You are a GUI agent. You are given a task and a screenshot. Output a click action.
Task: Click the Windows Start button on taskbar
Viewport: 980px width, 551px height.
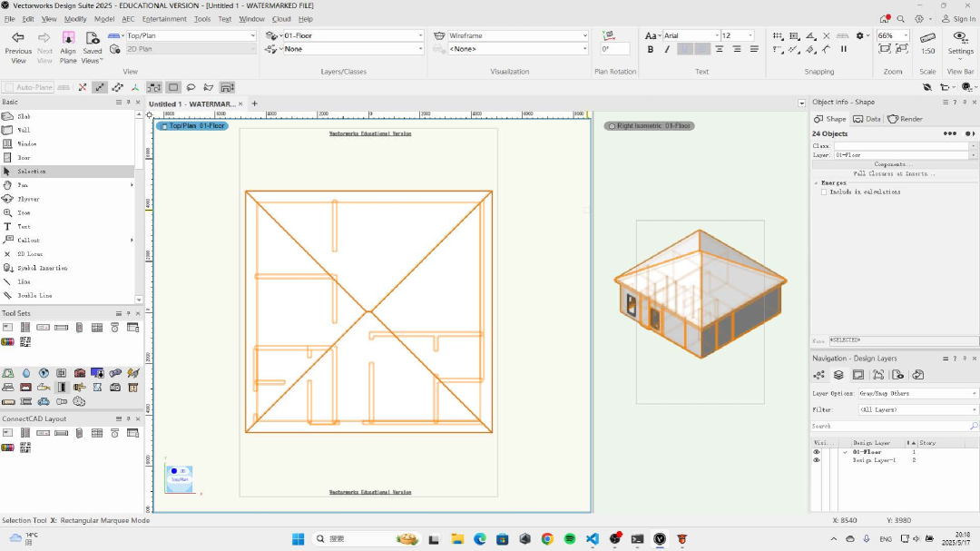click(298, 538)
